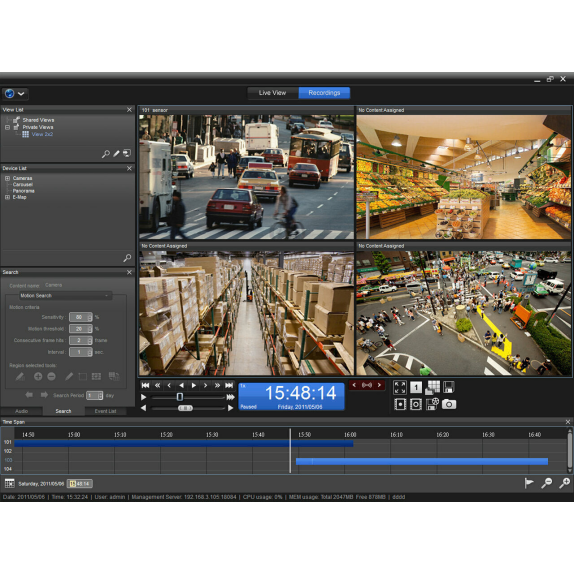Close the Search panel
Screen dimensions: 575x575
tap(129, 272)
